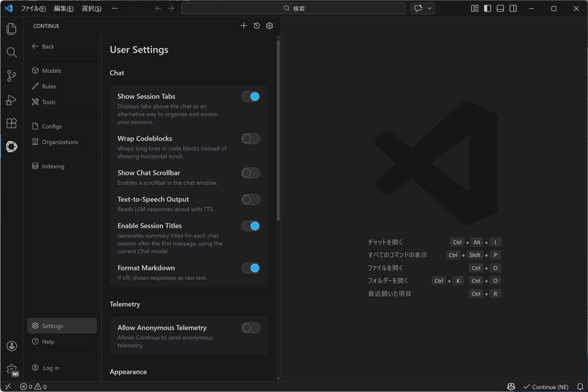Start a new Continue session with plus icon
The image size is (588, 392).
coord(244,26)
